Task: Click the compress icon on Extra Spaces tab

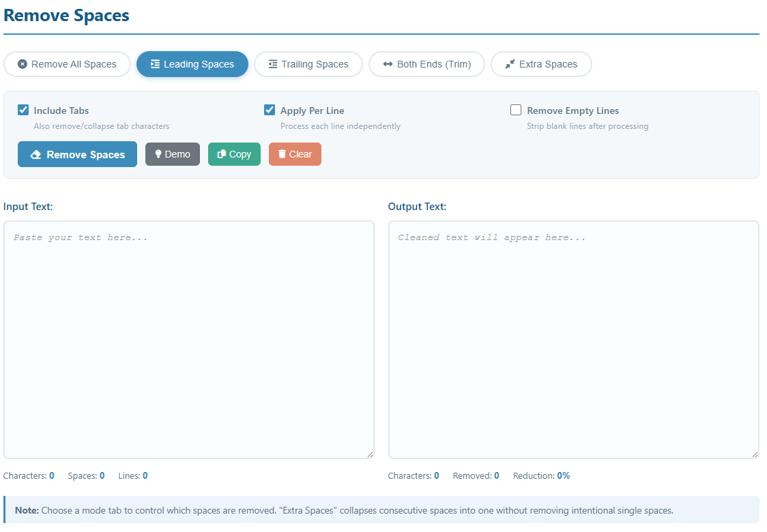Action: point(510,64)
